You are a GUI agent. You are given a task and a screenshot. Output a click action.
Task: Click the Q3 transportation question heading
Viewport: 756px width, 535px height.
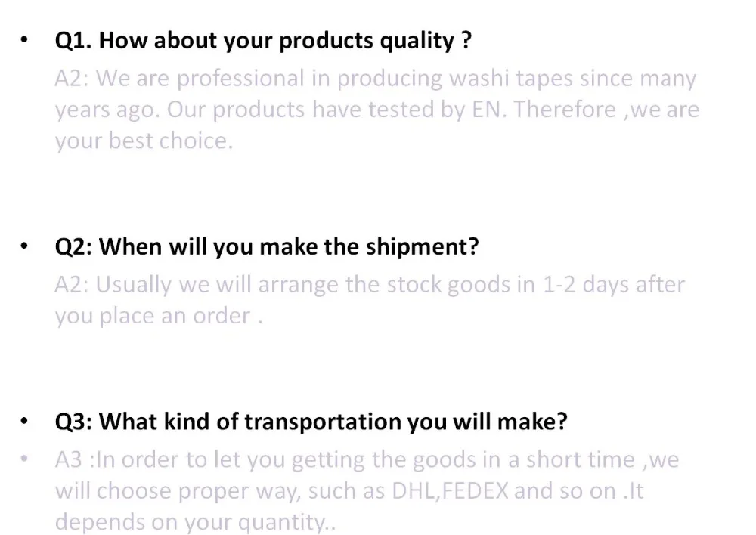click(311, 422)
